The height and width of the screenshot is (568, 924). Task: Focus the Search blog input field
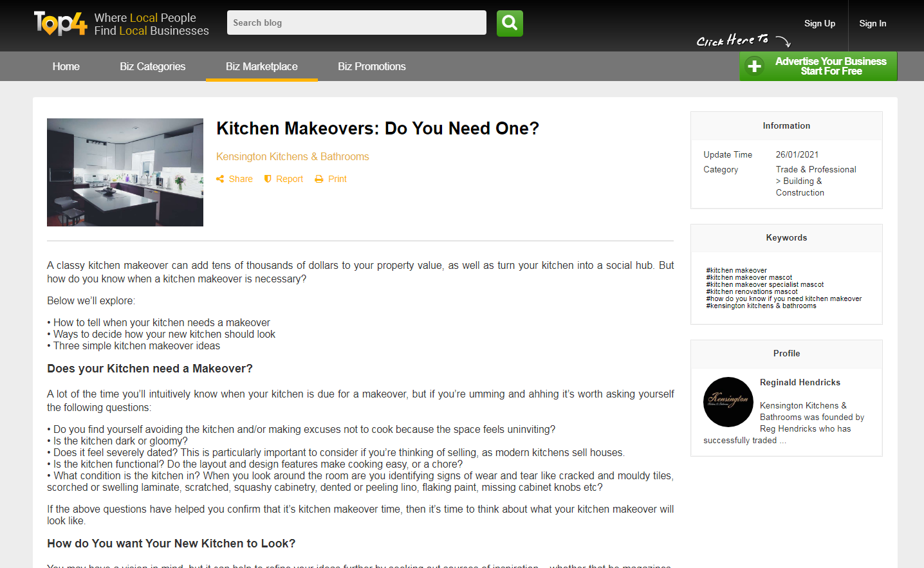356,23
